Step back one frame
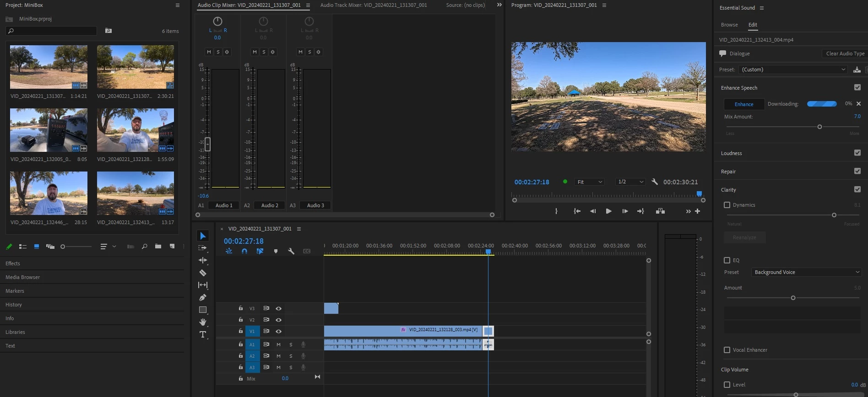 [593, 211]
